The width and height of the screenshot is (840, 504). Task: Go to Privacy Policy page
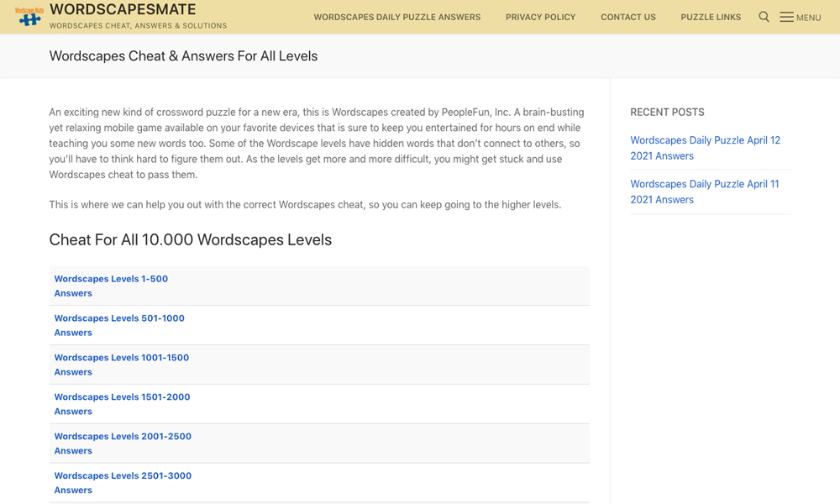[x=540, y=17]
